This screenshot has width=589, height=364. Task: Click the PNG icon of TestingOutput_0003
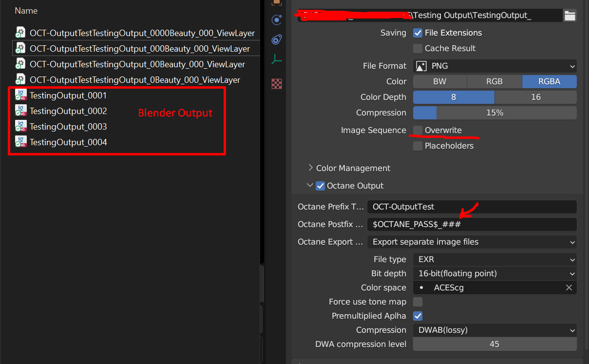pyautogui.click(x=20, y=127)
